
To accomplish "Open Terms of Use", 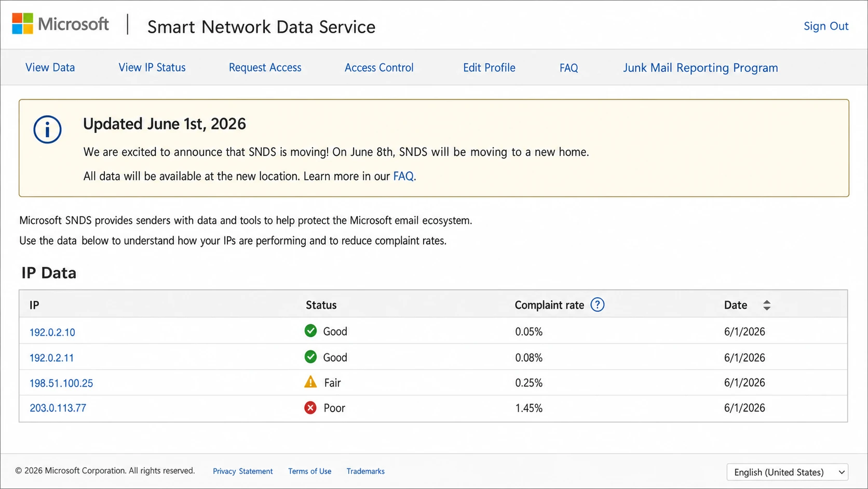I will [x=309, y=471].
